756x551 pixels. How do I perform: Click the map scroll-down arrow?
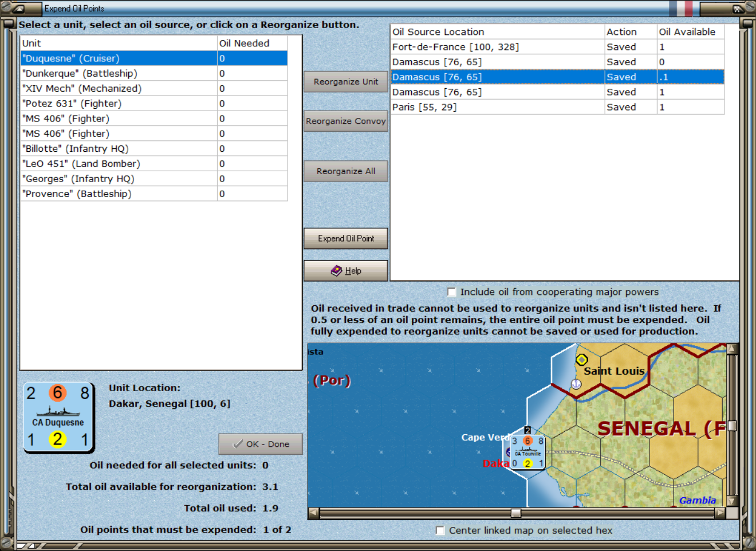pos(731,501)
